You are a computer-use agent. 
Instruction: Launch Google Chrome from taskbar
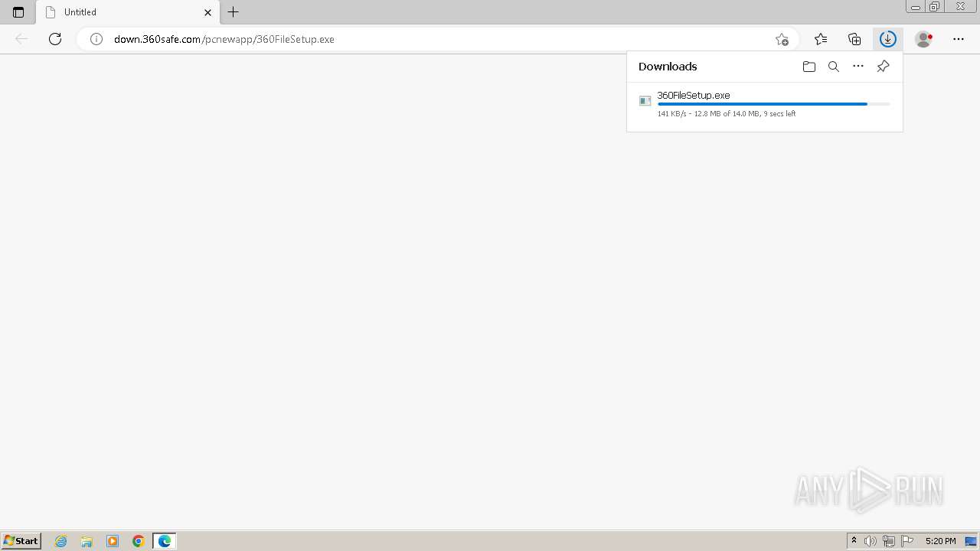(x=139, y=541)
